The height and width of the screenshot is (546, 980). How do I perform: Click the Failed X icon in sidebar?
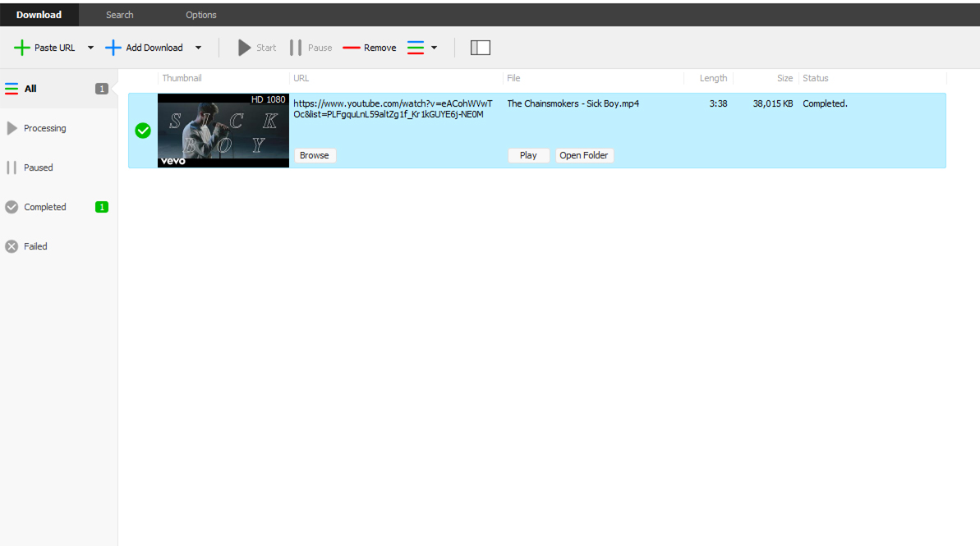click(x=12, y=246)
